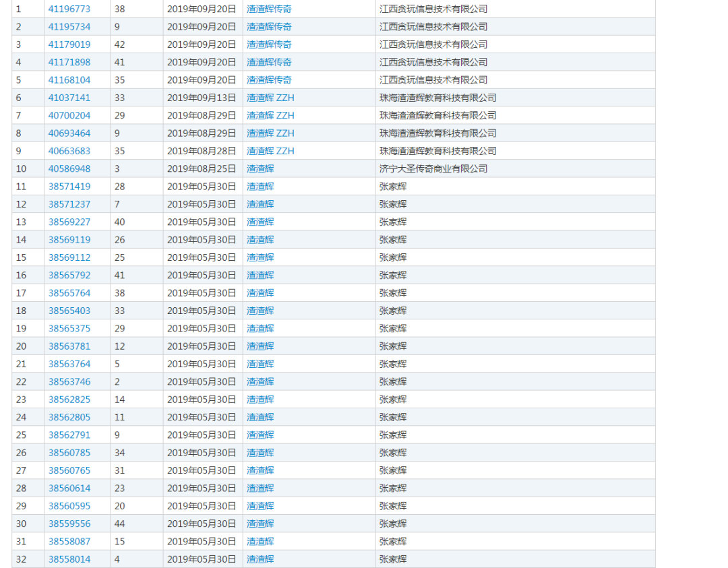Screen dimensions: 728x568
Task: Open application number 38562791
Action: point(69,435)
